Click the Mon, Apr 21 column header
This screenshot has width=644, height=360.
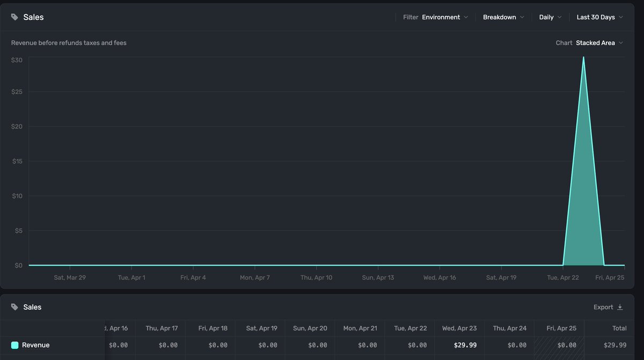(x=360, y=328)
